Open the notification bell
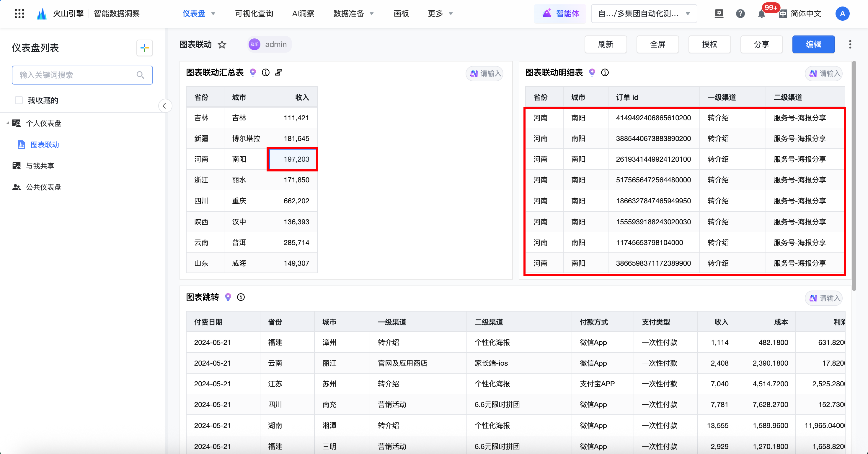This screenshot has width=868, height=454. pyautogui.click(x=761, y=14)
